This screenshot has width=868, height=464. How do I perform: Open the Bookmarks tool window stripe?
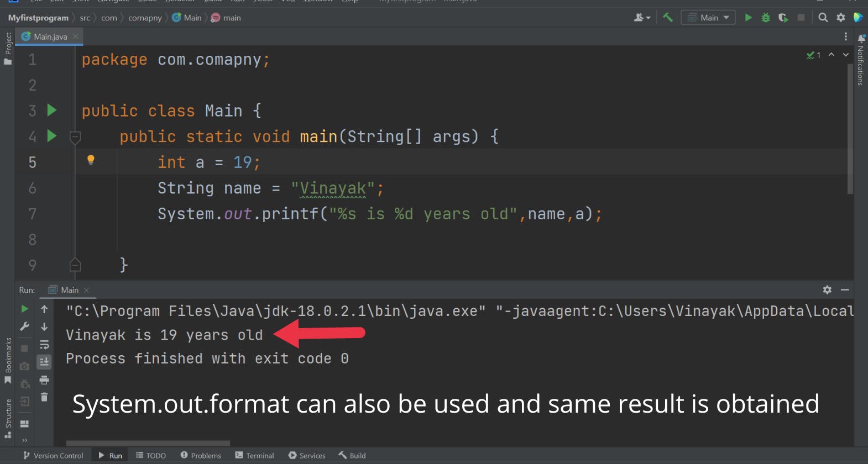pyautogui.click(x=8, y=360)
